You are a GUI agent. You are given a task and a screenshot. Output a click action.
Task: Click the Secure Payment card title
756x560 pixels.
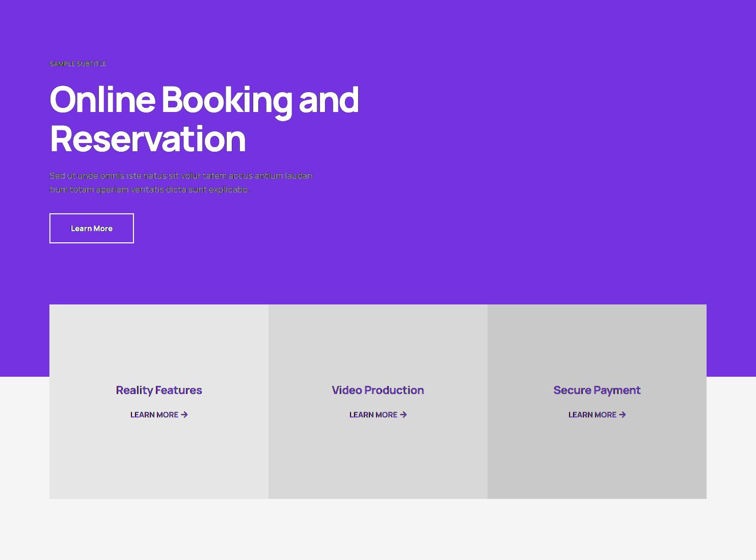[x=597, y=390]
